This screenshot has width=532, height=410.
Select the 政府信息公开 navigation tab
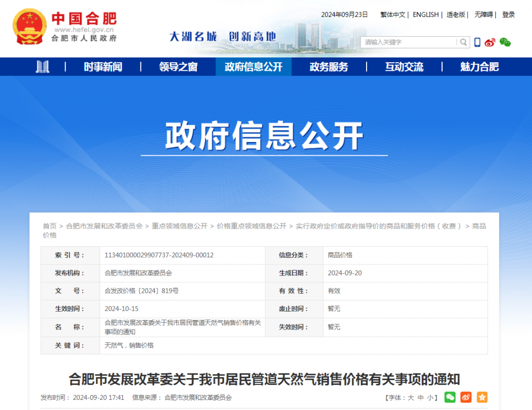(x=254, y=66)
